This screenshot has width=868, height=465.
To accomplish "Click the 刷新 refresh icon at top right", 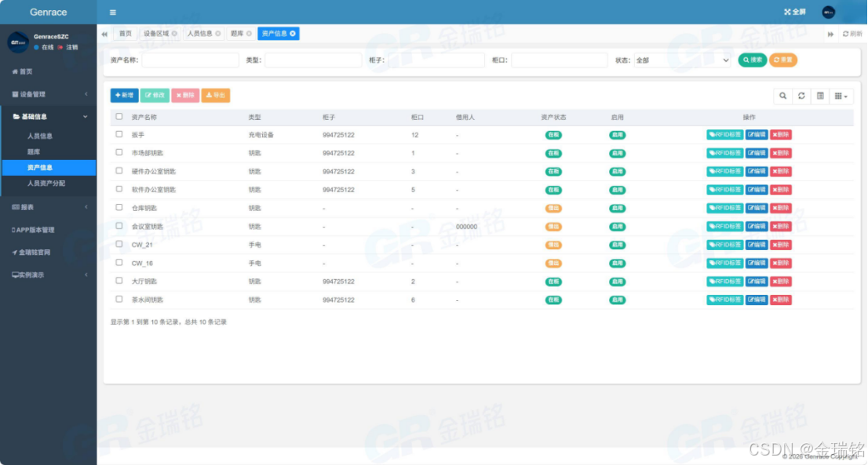I will pyautogui.click(x=852, y=34).
